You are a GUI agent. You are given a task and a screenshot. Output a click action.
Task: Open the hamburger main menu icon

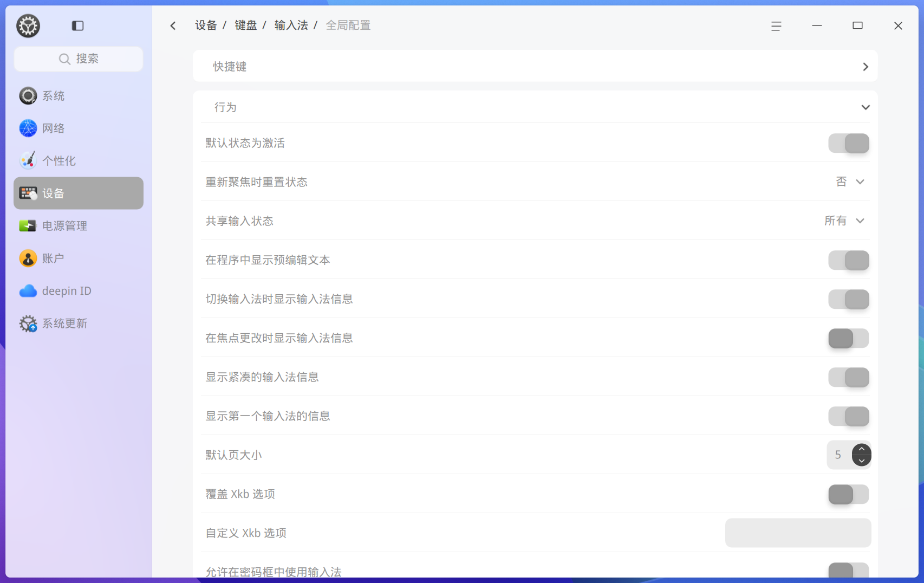[x=776, y=25]
